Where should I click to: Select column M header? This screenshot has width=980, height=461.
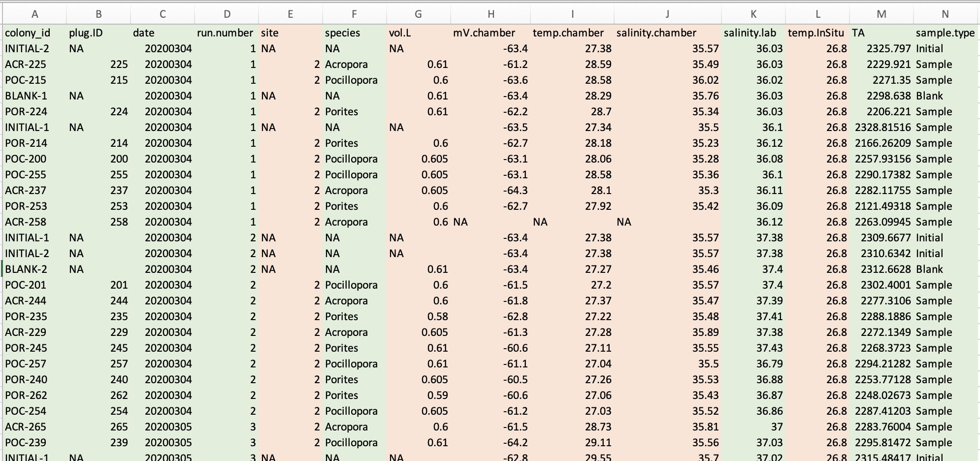click(882, 14)
